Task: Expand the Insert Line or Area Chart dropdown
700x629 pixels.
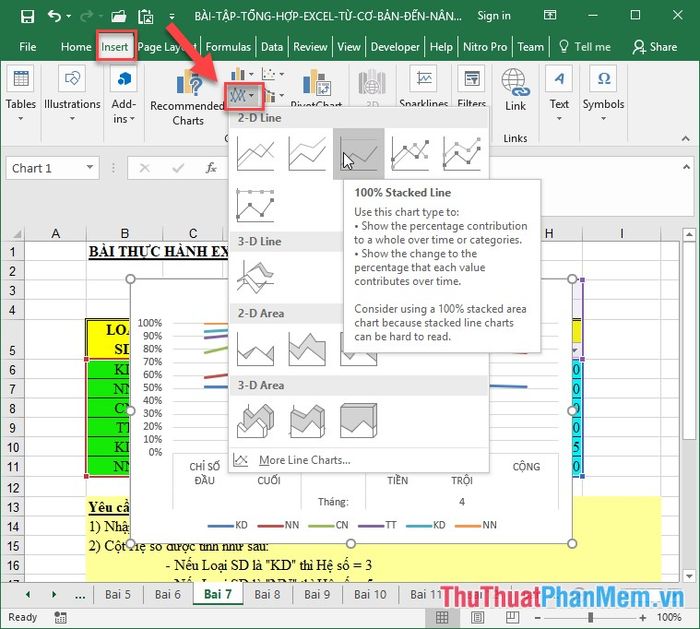Action: pyautogui.click(x=244, y=95)
